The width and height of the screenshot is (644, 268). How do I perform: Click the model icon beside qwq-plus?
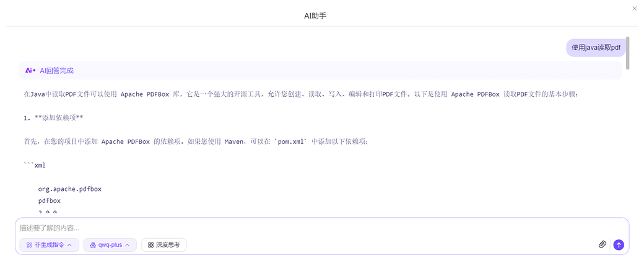tap(93, 245)
